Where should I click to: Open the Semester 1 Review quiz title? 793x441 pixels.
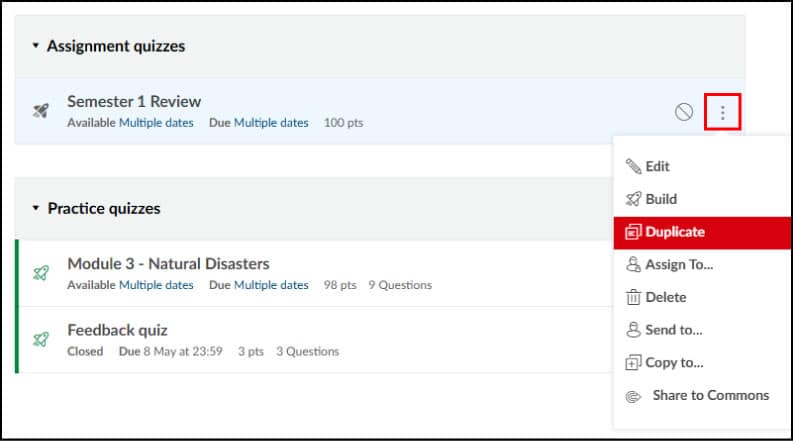tap(134, 101)
